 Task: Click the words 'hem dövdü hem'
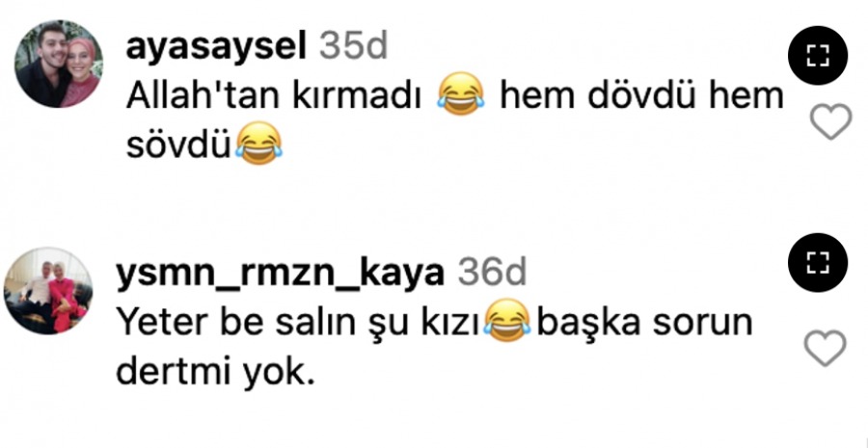641,96
